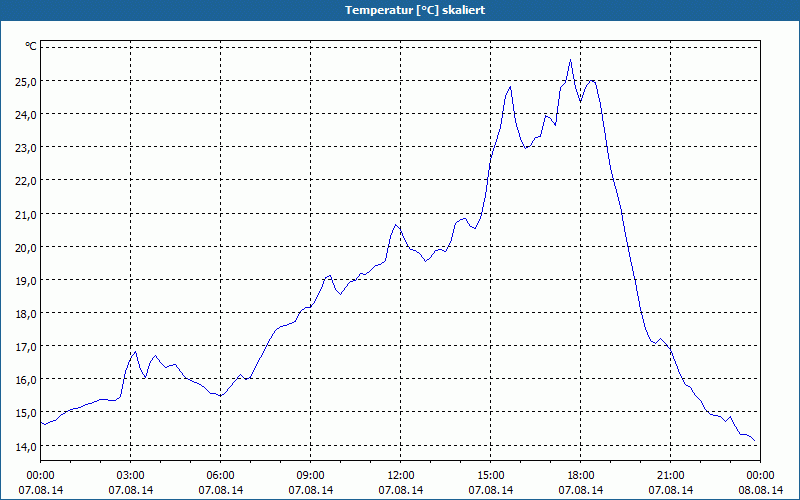Click the 18:00 time axis label

pyautogui.click(x=581, y=476)
